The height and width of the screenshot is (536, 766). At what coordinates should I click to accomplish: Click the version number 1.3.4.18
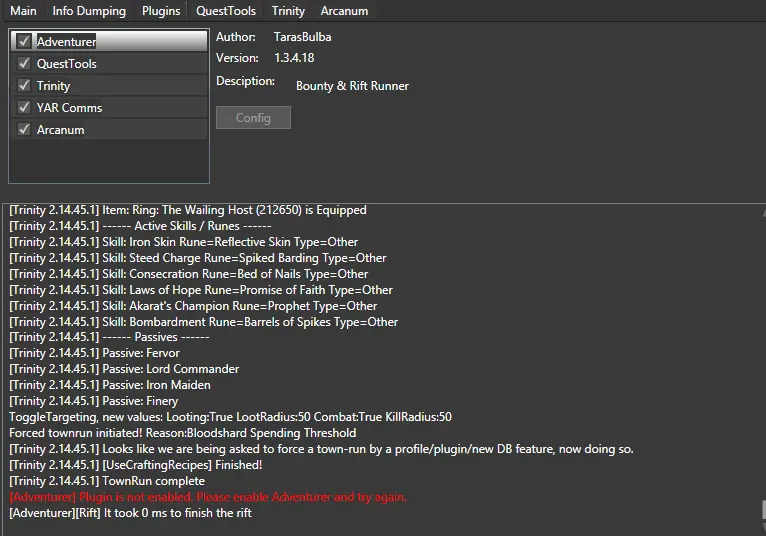294,58
